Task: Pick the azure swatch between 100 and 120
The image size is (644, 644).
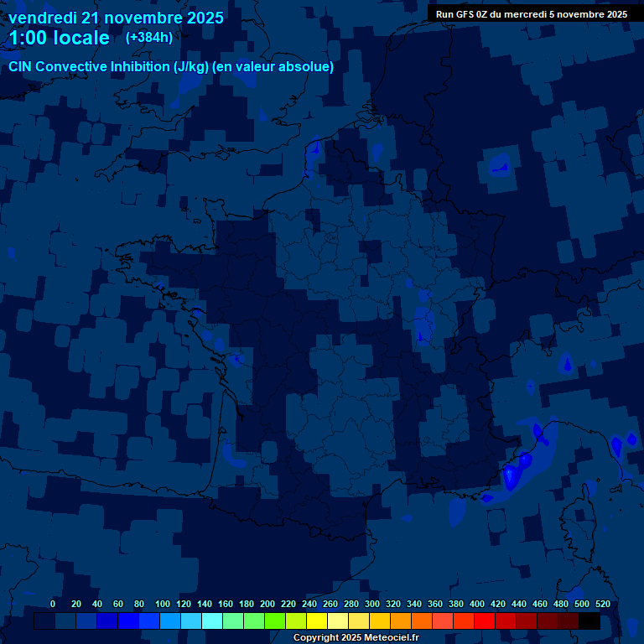Action: 170,621
